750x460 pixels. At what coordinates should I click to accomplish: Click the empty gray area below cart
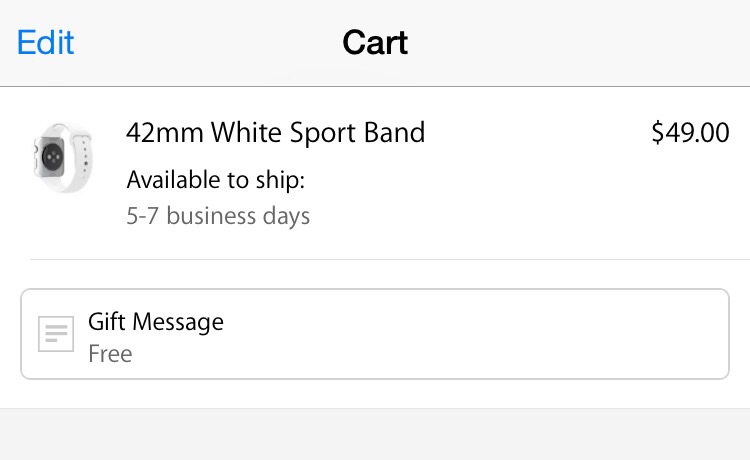375,434
